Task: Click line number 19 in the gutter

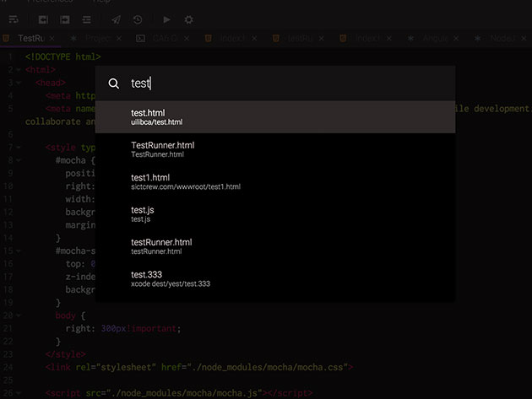Action: [8, 303]
